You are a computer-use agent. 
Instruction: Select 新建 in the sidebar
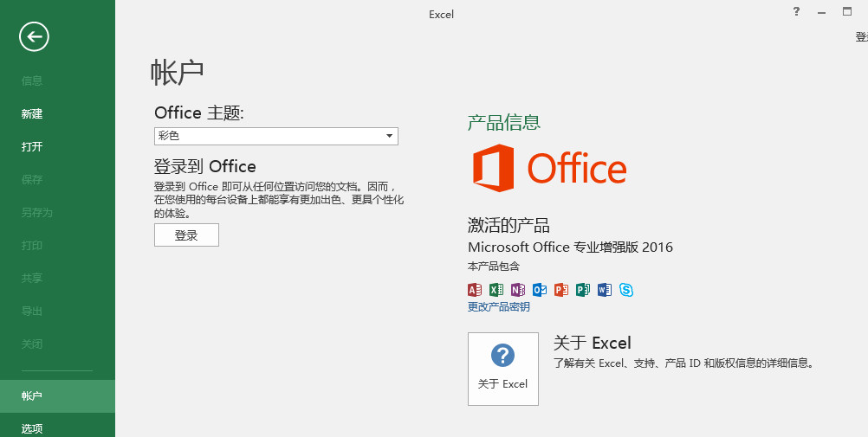[x=32, y=114]
